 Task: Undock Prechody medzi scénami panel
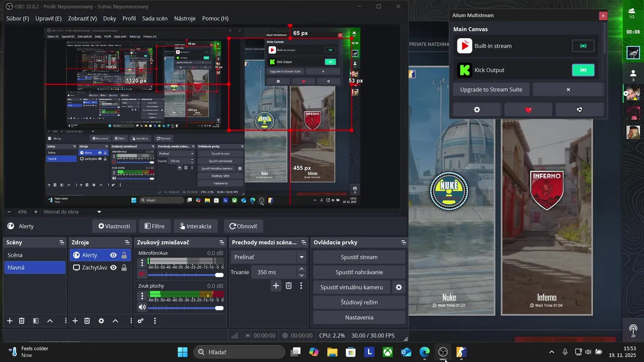click(304, 242)
